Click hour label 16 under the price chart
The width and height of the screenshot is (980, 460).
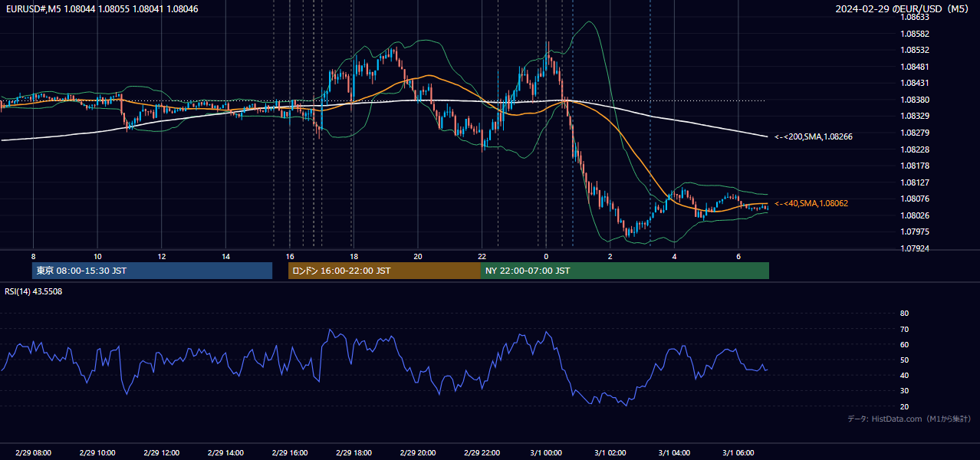290,256
